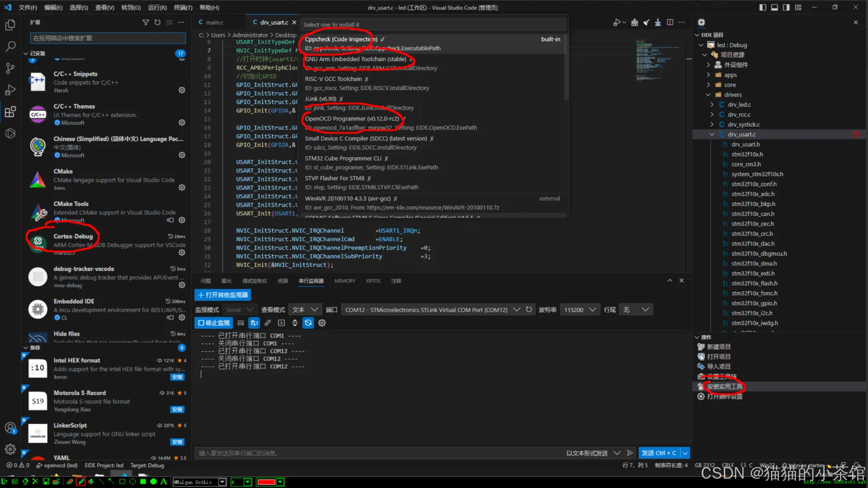Viewport: 868px width, 488px height.
Task: Open the Run and Debug view
Action: [10, 90]
